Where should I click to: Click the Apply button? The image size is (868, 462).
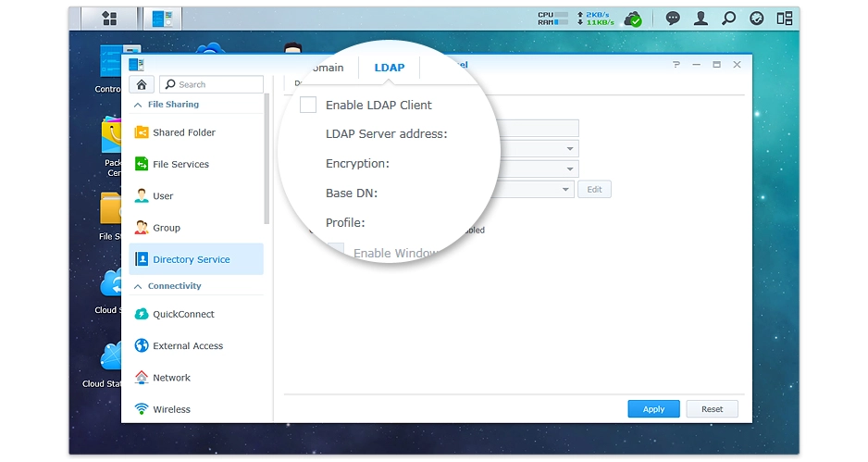point(653,409)
